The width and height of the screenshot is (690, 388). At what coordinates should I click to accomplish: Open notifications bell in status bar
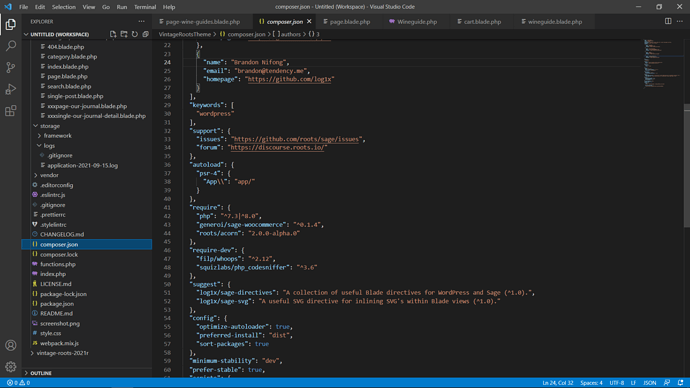click(x=680, y=383)
